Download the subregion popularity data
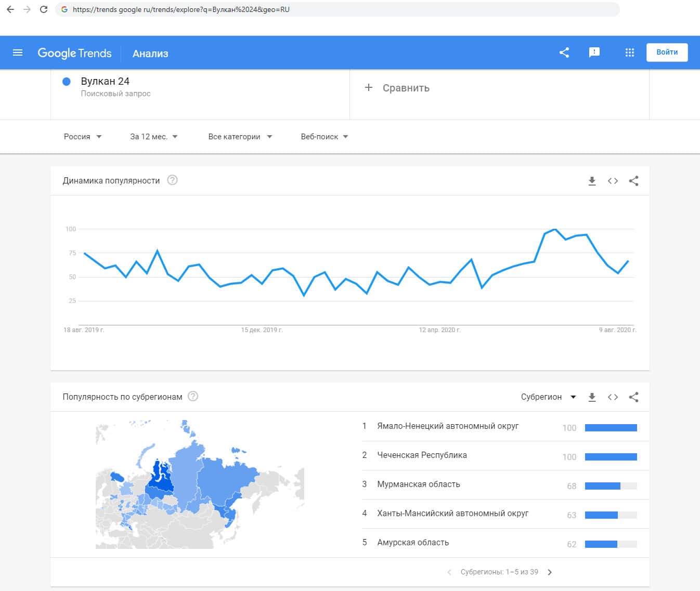The height and width of the screenshot is (591, 700). click(592, 397)
